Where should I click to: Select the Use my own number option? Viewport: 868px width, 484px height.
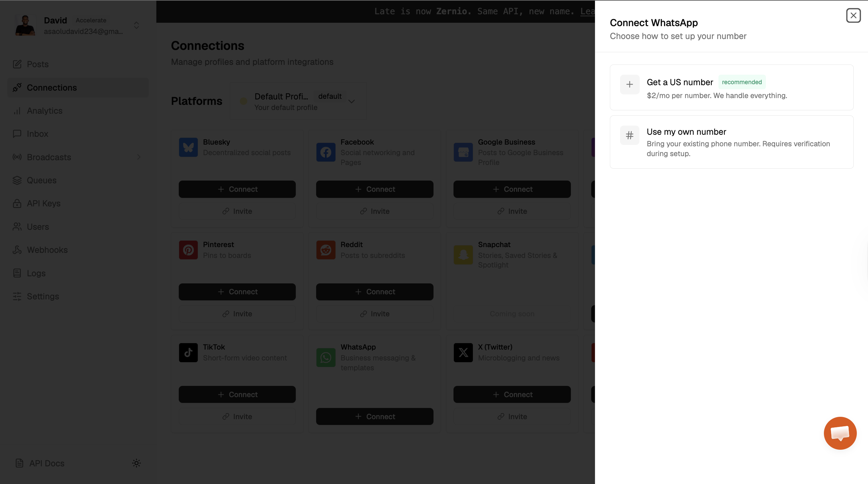(x=731, y=142)
